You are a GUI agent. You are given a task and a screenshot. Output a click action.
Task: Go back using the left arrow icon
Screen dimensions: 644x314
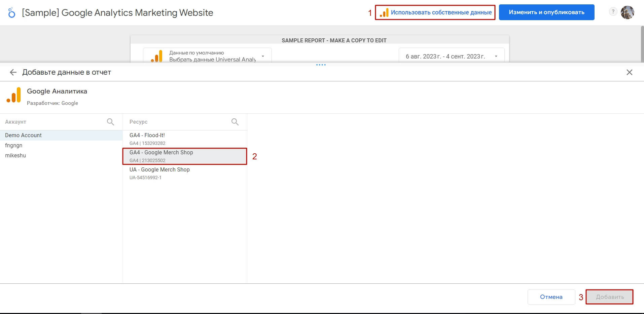tap(13, 72)
